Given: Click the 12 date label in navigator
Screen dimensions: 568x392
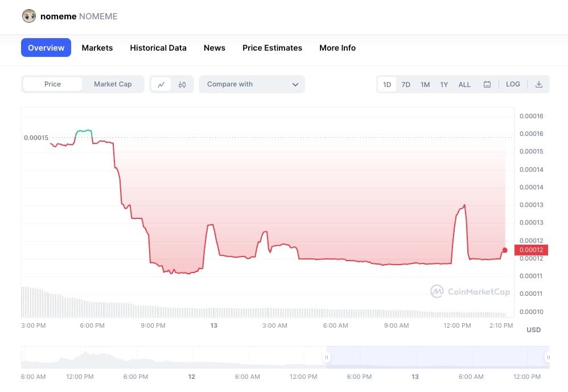Looking at the screenshot, I should 192,377.
